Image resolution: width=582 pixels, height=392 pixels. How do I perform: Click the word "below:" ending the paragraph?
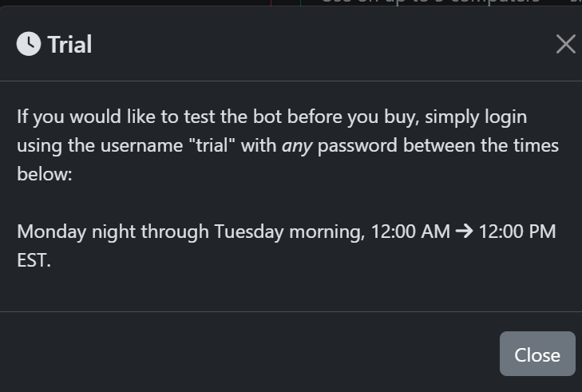click(45, 174)
